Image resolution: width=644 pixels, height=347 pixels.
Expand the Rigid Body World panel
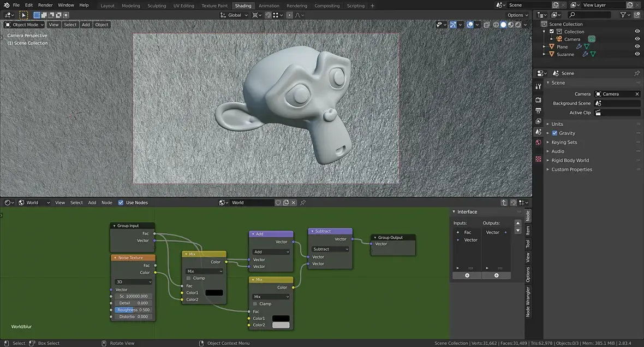point(570,161)
